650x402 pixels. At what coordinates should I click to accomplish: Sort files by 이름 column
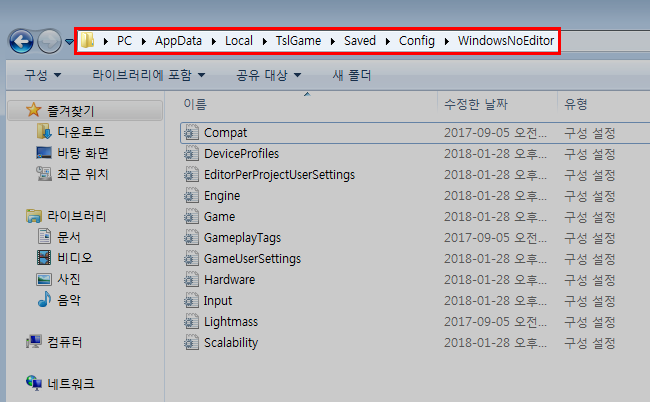[195, 104]
